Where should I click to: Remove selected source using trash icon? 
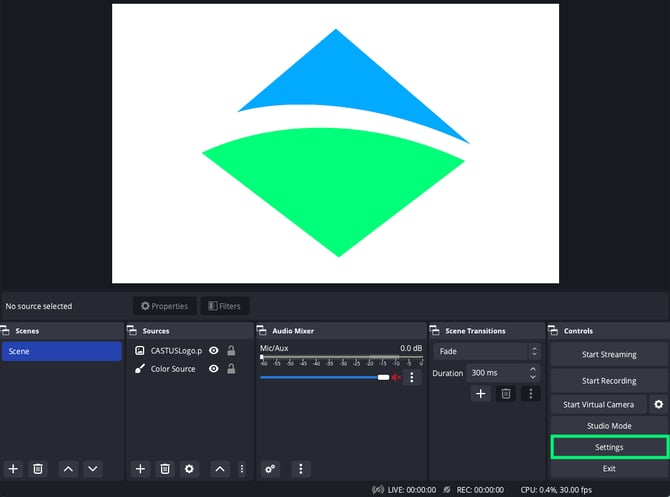pyautogui.click(x=165, y=468)
